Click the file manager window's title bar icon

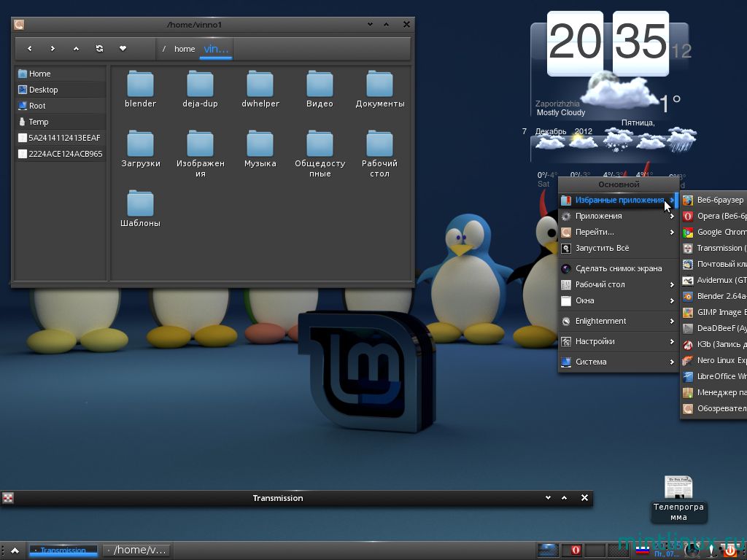[19, 24]
